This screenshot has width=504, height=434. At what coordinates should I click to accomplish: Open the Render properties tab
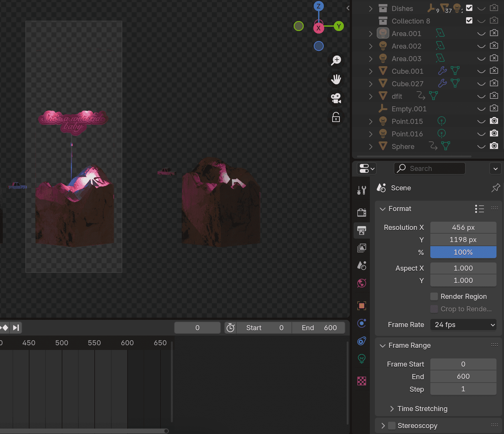coord(362,213)
